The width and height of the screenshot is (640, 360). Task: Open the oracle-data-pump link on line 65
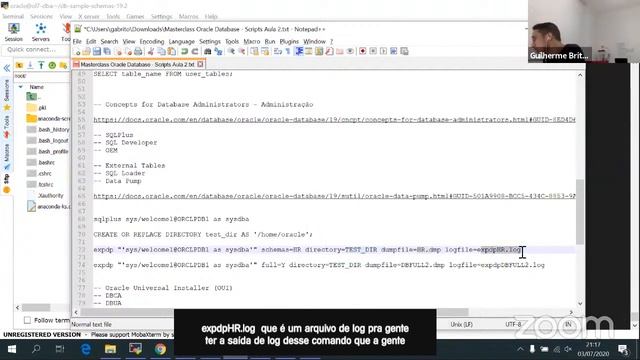(334, 196)
